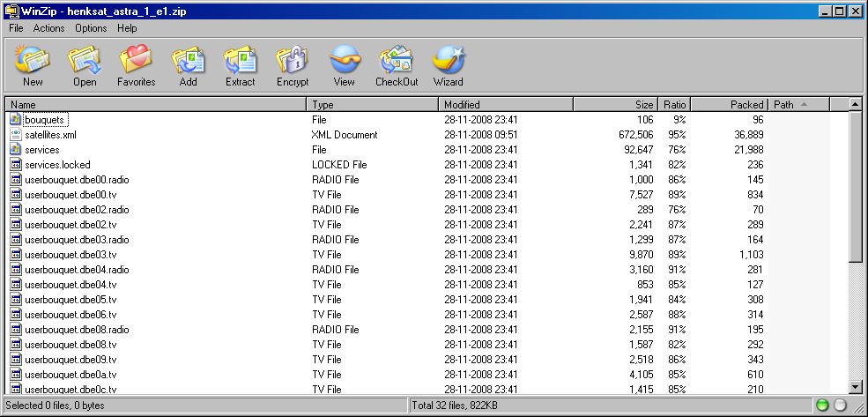Select the userbouquet.dbe06.tv file name
This screenshot has width=868, height=417.
pos(70,314)
